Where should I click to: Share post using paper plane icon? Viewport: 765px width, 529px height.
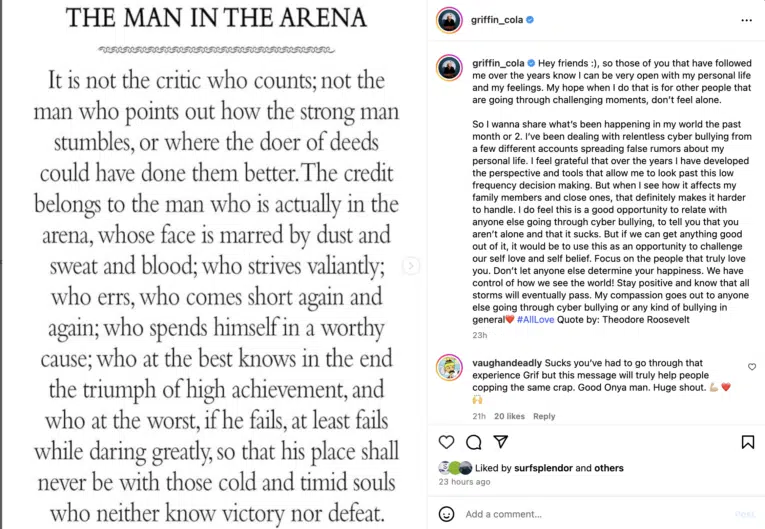coord(501,442)
